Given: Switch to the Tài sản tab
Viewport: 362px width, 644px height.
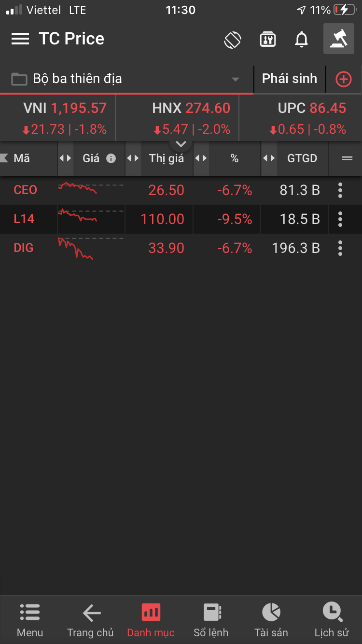Looking at the screenshot, I should 271,620.
